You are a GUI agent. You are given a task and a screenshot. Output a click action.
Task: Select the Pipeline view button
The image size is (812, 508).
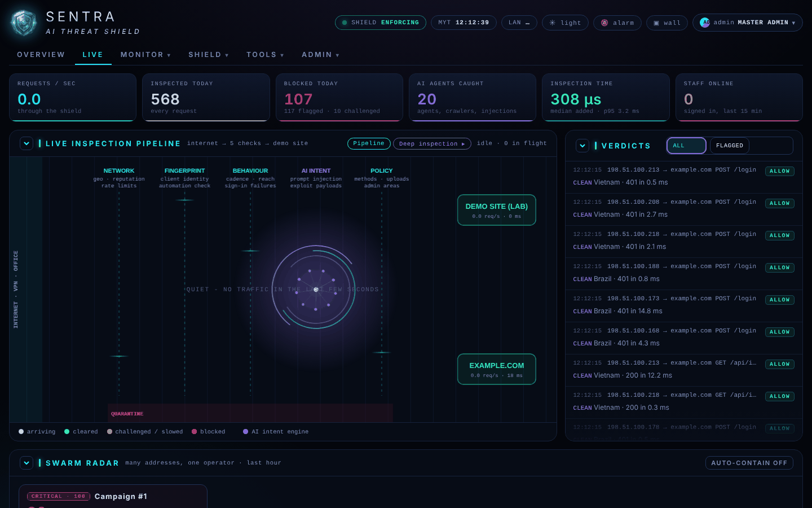(x=369, y=143)
